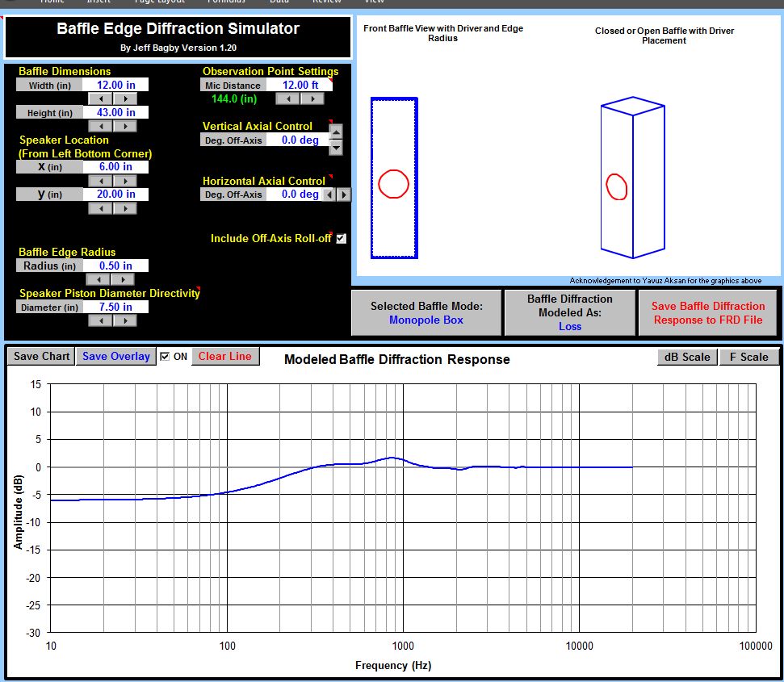Select the Radius field 0.50 in
This screenshot has height=682, width=784.
(x=115, y=266)
